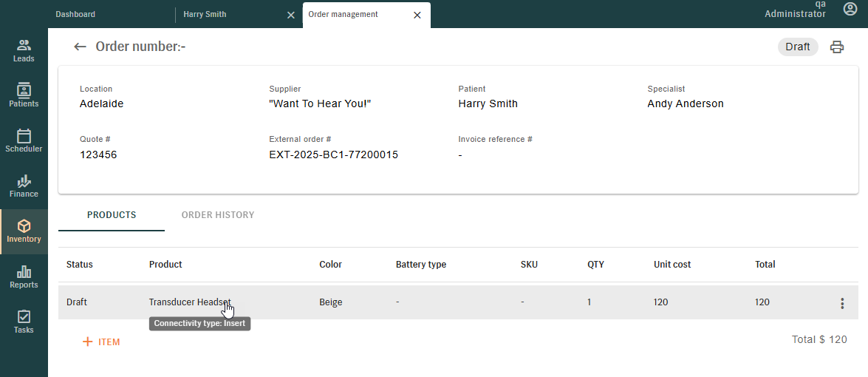Open the Scheduler calendar icon
868x377 pixels.
point(24,135)
